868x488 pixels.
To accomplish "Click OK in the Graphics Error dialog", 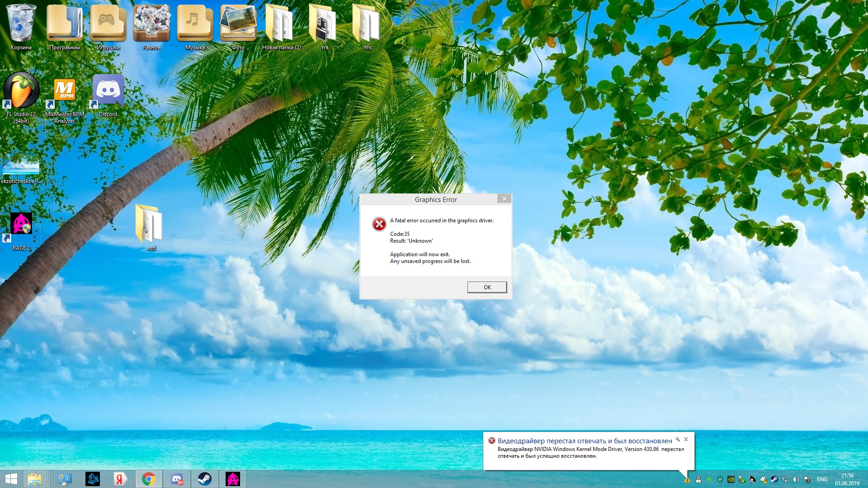I will [x=487, y=287].
